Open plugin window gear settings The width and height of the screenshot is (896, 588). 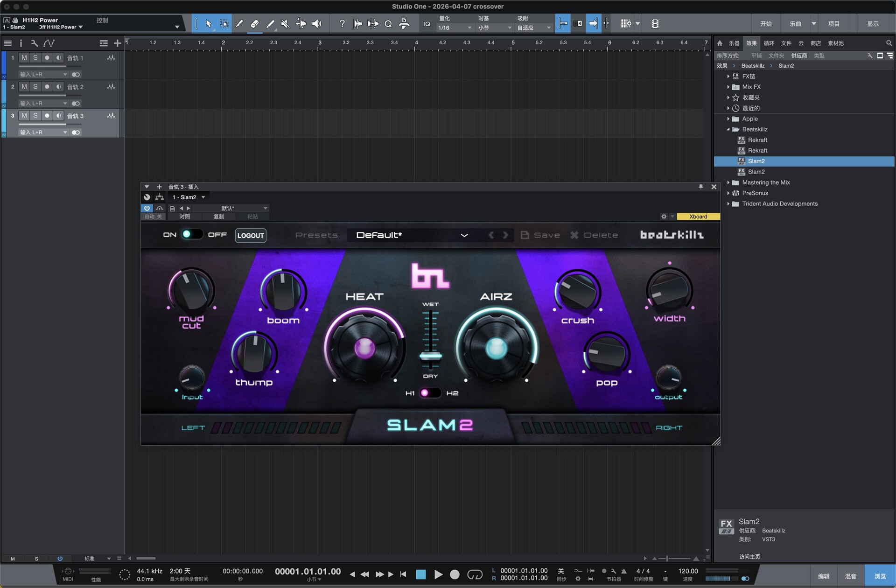click(664, 217)
